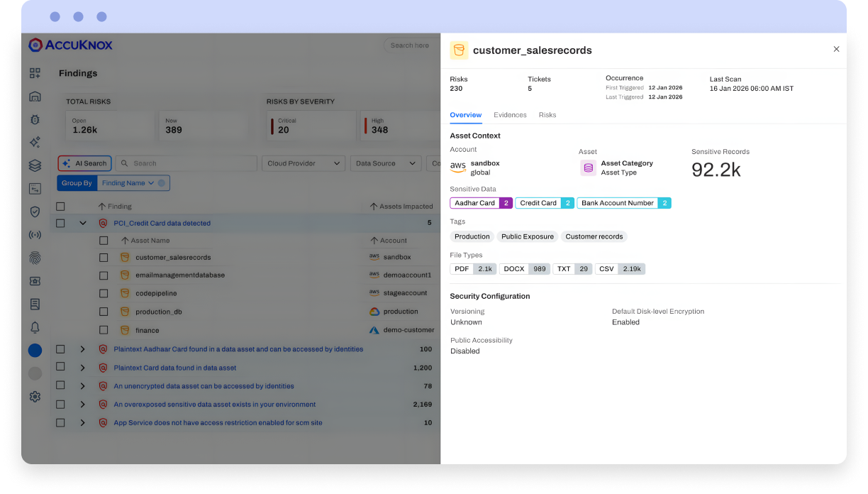Expand the Plaintext Aadhaar Card finding row

82,349
